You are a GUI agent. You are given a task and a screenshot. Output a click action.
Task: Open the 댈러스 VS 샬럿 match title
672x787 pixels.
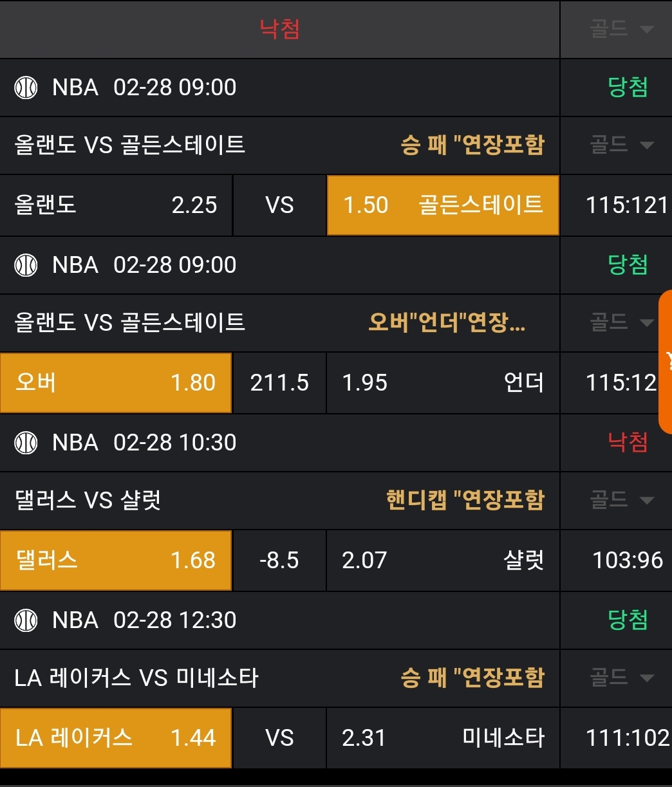point(88,500)
